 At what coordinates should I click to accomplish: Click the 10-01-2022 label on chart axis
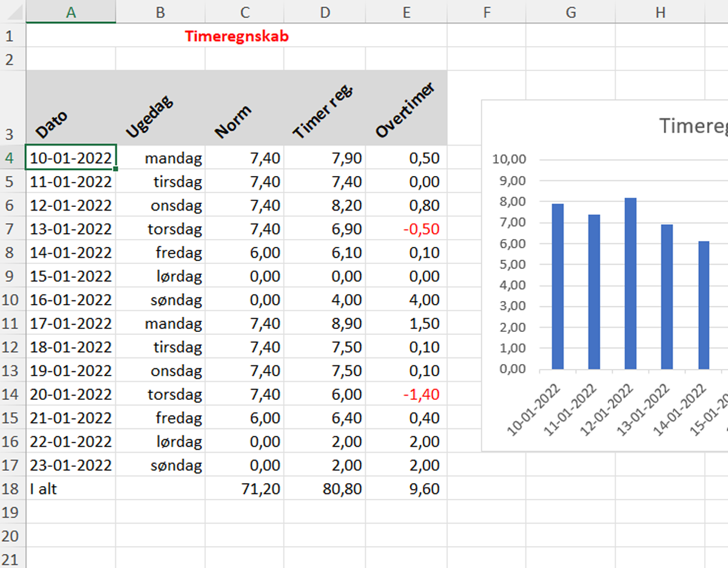click(x=535, y=408)
